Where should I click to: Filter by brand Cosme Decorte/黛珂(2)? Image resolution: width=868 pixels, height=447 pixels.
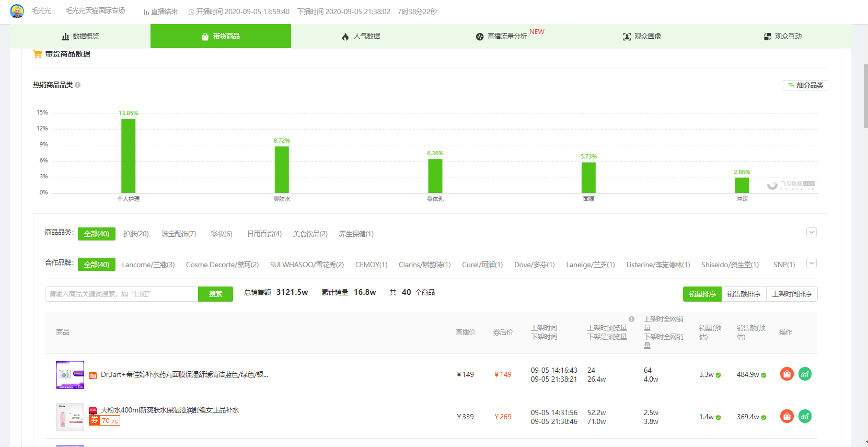click(223, 265)
